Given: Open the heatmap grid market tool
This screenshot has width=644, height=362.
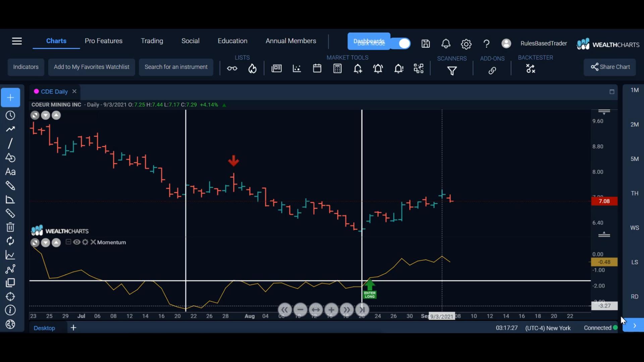Looking at the screenshot, I should pyautogui.click(x=419, y=68).
